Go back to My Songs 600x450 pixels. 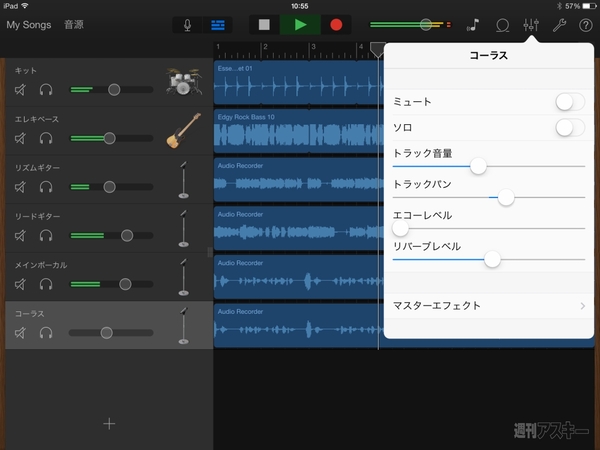[27, 23]
